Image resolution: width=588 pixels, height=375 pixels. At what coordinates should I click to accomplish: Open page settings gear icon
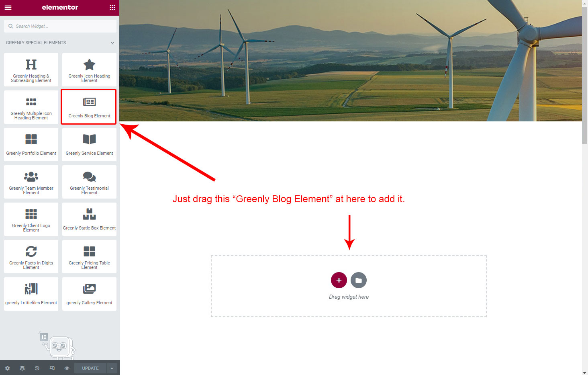(7, 368)
